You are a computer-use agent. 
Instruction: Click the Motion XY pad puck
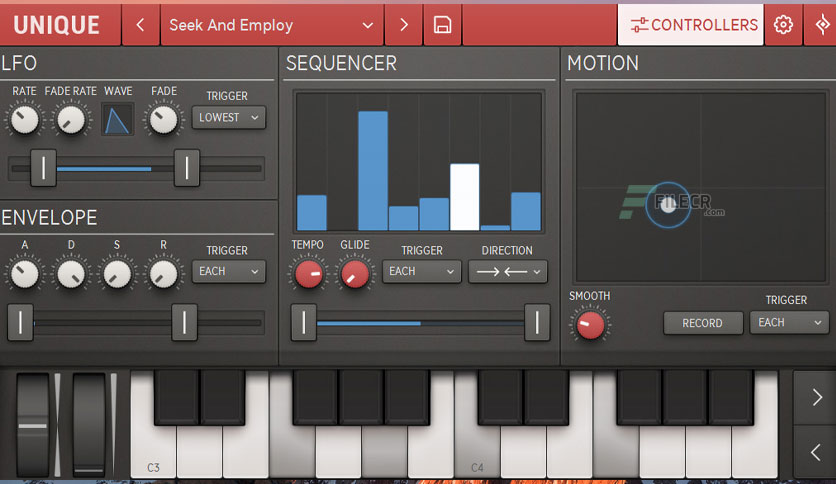(x=668, y=205)
